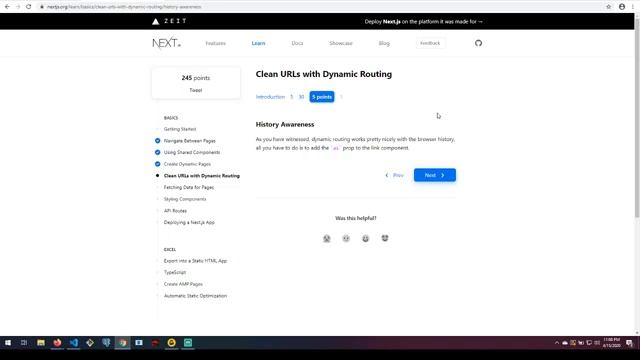Click the first (saddest) feedback emoji
The image size is (640, 360).
327,238
